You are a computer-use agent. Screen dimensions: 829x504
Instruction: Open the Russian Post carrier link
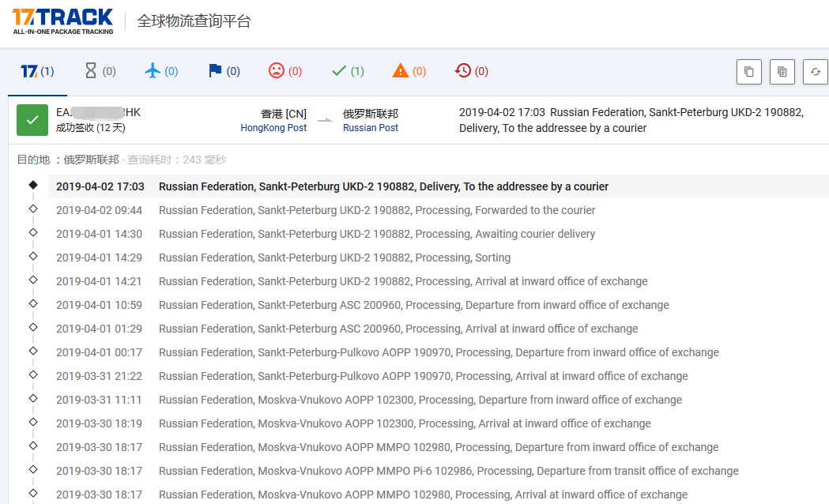tap(371, 128)
